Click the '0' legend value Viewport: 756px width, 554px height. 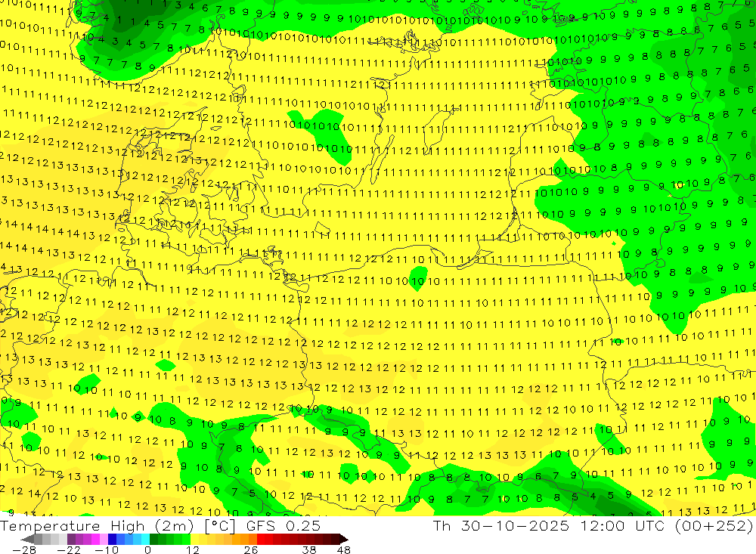[148, 550]
